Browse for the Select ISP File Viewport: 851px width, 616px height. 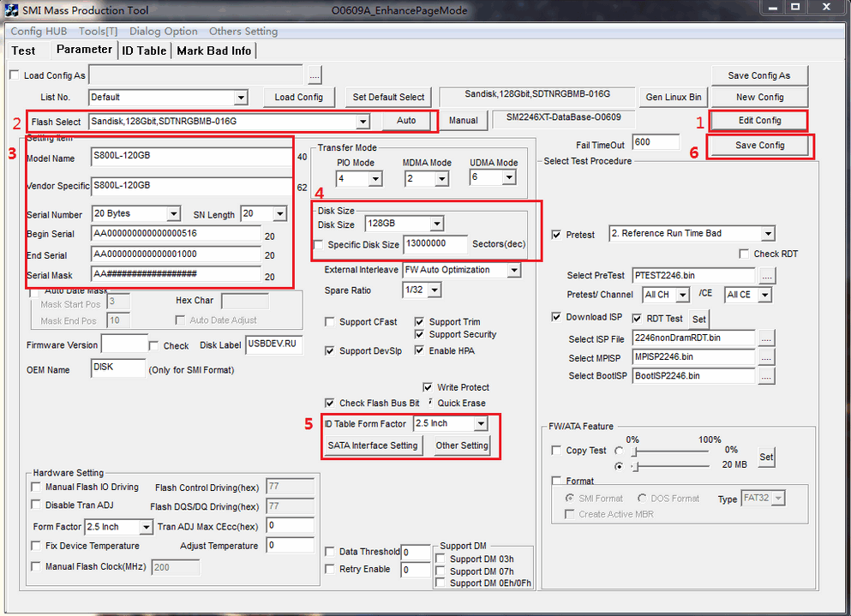click(x=766, y=338)
